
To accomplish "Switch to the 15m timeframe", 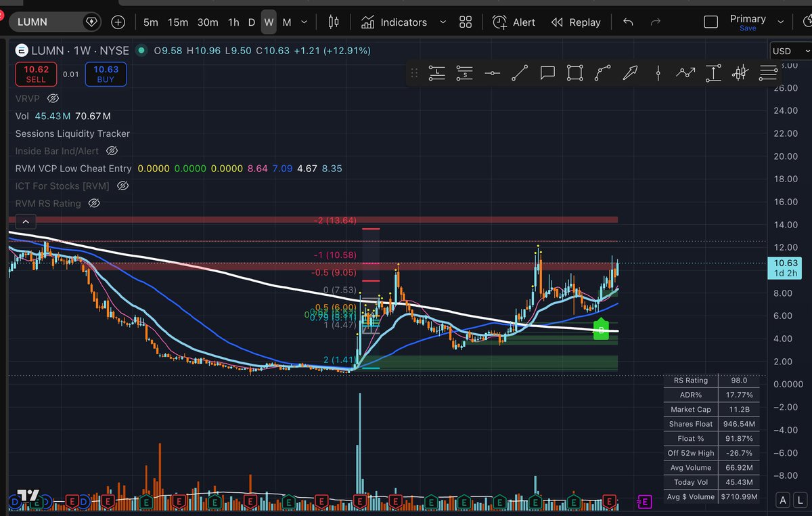I will (178, 22).
